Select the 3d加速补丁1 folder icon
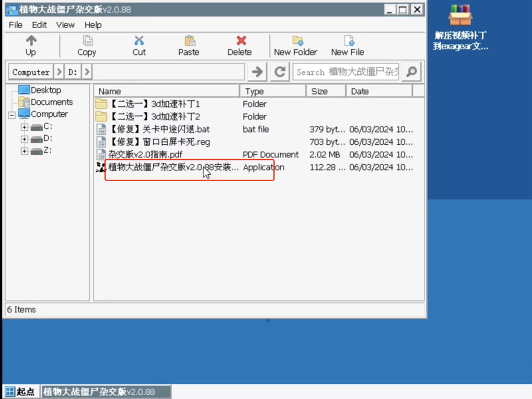532x399 pixels. coord(101,104)
